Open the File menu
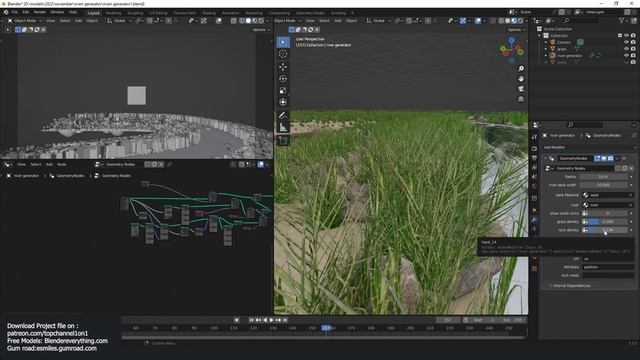640x360 pixels. (15, 12)
